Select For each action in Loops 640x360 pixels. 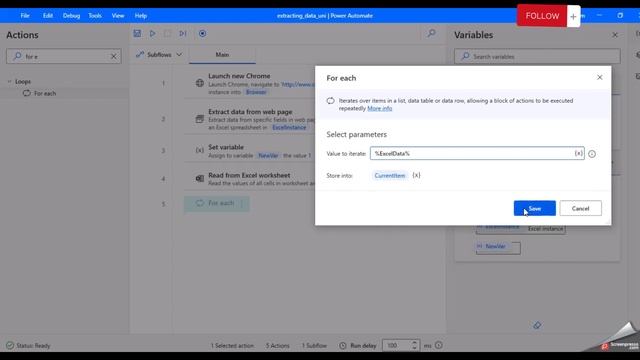click(45, 93)
